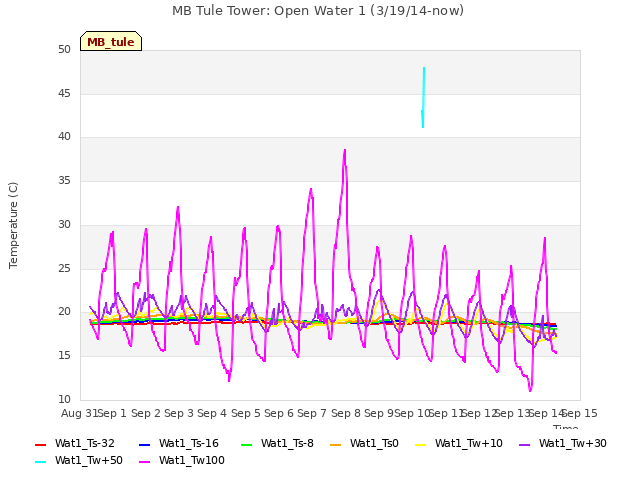Toggle the Wat1_Tw+50 legend entry
Viewport: 640px width, 480px height.
point(79,461)
